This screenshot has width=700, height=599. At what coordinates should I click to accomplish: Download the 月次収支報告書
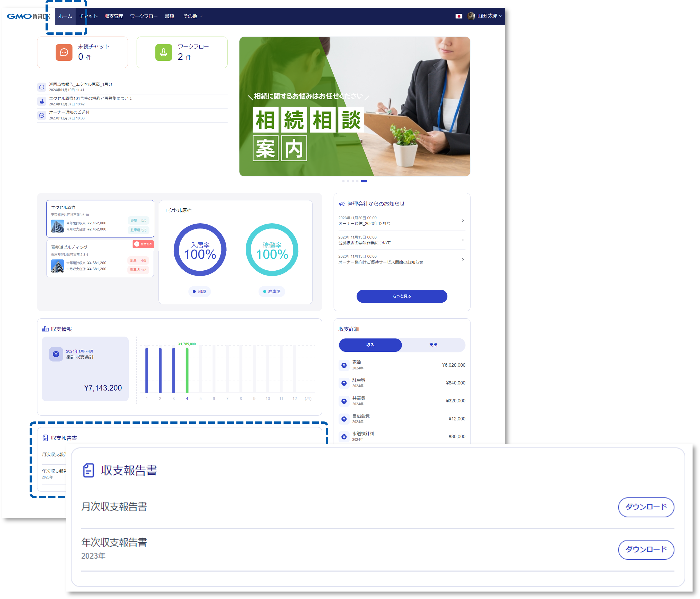click(x=646, y=507)
